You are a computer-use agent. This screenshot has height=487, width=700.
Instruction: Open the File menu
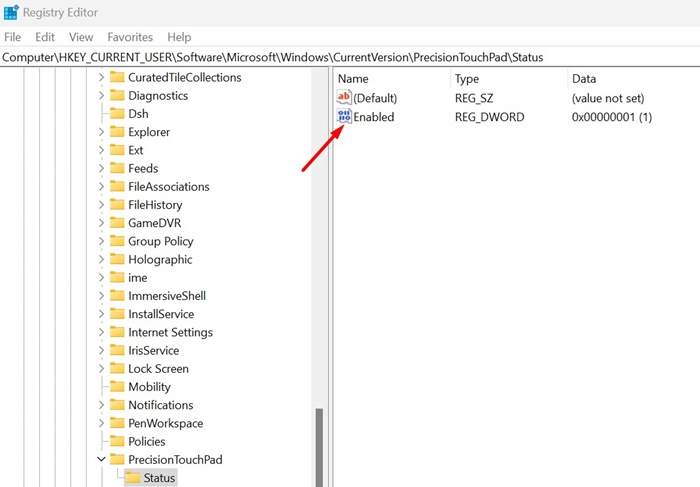click(x=12, y=37)
